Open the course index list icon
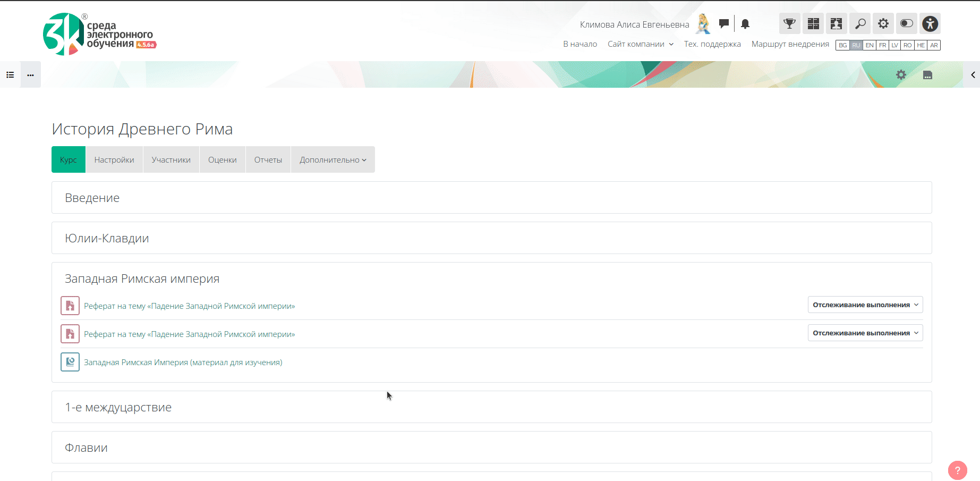 [10, 75]
